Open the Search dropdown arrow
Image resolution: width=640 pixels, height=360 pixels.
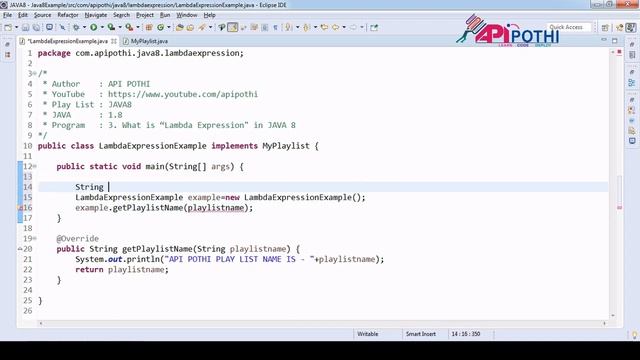pyautogui.click(x=210, y=27)
